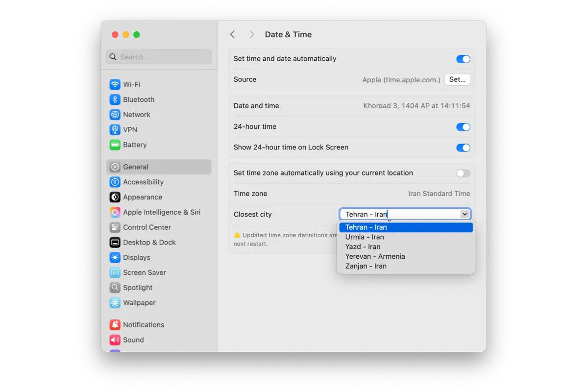Screen dimensions: 588x392
Task: Open the Accessibility icon
Action: coord(115,182)
